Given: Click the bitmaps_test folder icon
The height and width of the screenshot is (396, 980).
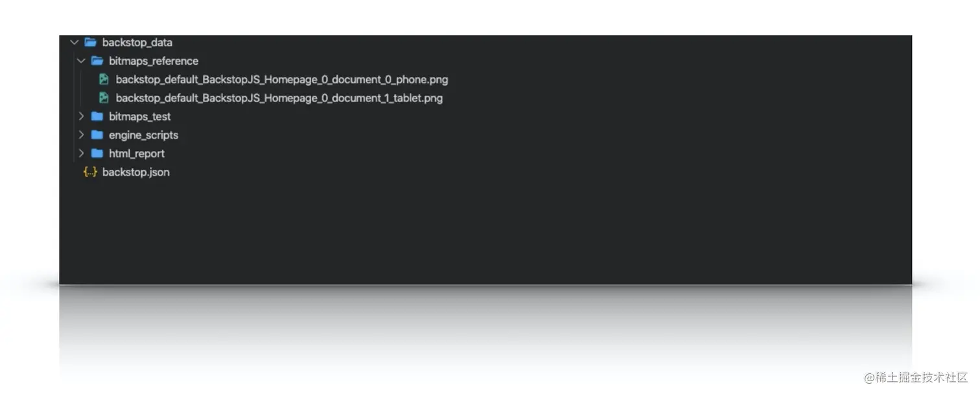Looking at the screenshot, I should (97, 117).
